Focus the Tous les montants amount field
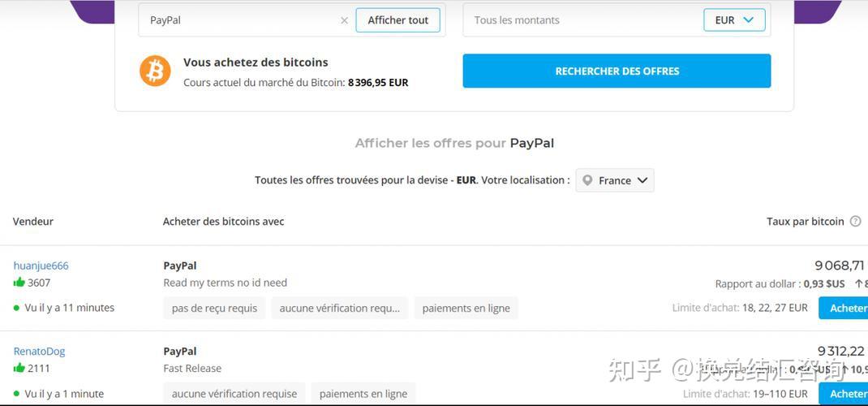The width and height of the screenshot is (868, 406). tap(580, 20)
